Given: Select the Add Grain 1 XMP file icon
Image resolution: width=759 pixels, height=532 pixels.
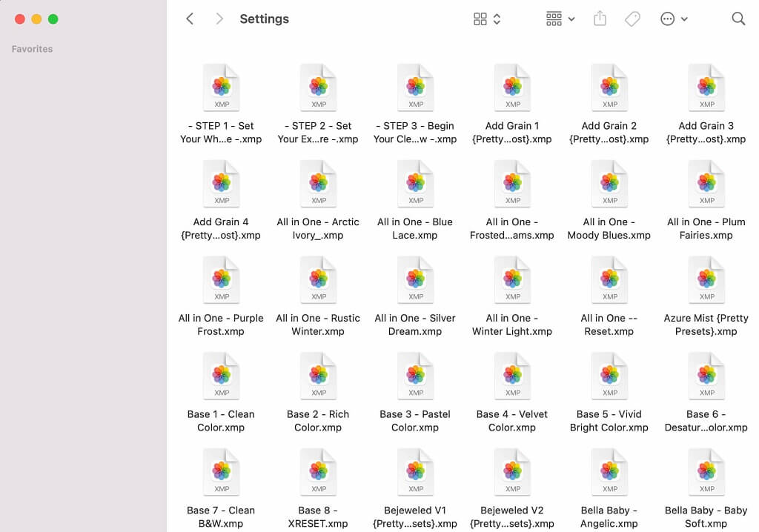Looking at the screenshot, I should [x=512, y=87].
